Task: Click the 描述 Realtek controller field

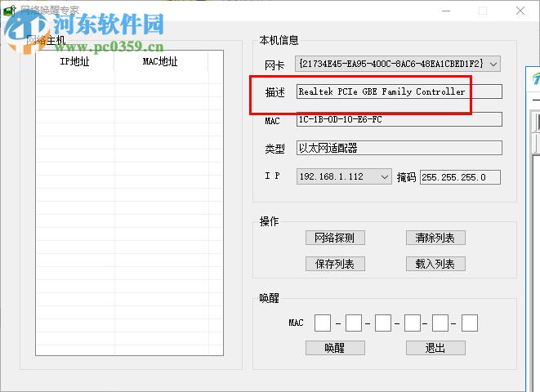Action: point(399,91)
